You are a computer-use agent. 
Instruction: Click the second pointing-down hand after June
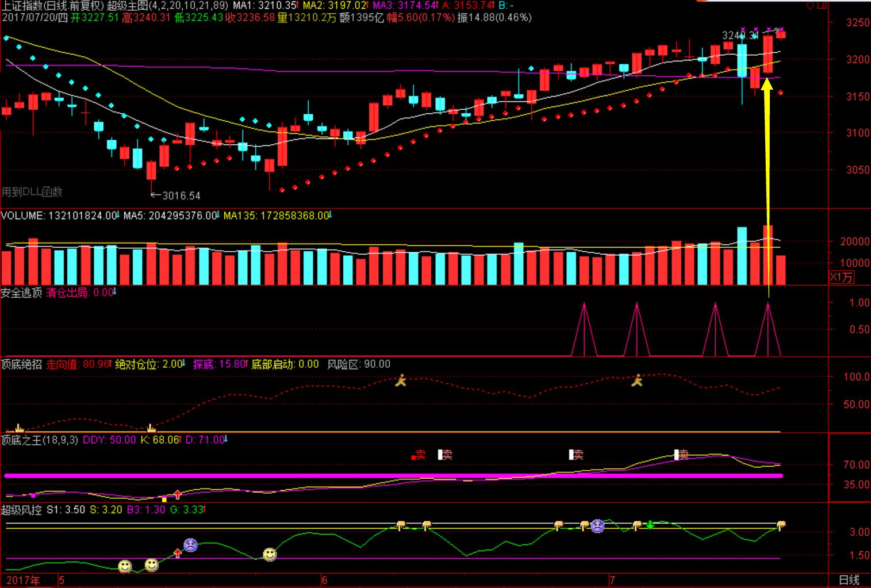[x=427, y=525]
